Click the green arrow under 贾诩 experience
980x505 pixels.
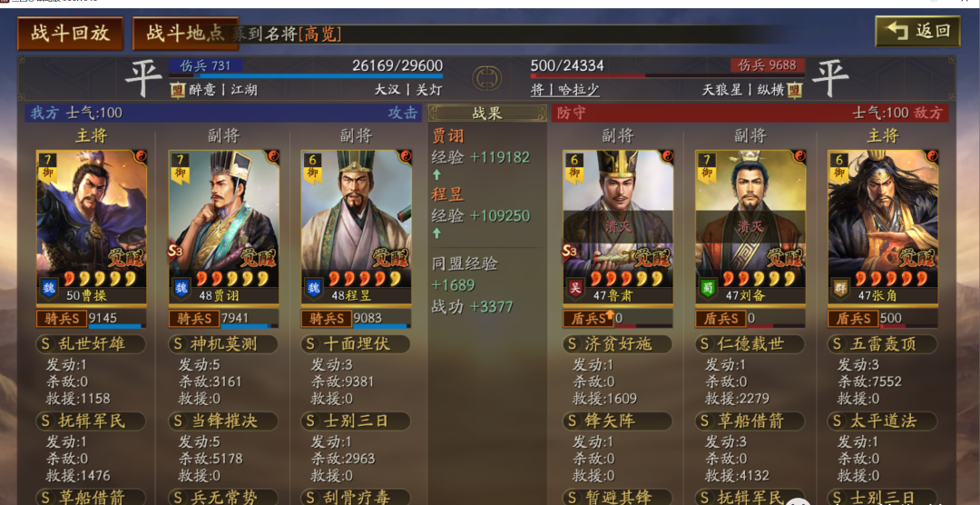436,174
